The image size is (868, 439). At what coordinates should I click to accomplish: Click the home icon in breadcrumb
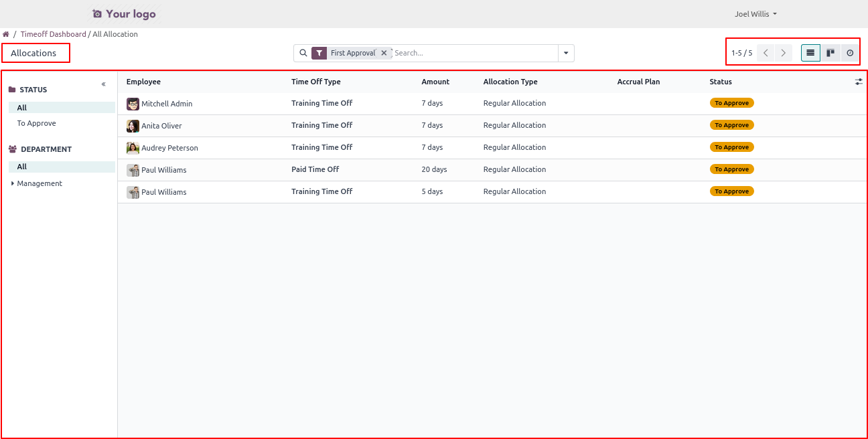click(6, 34)
